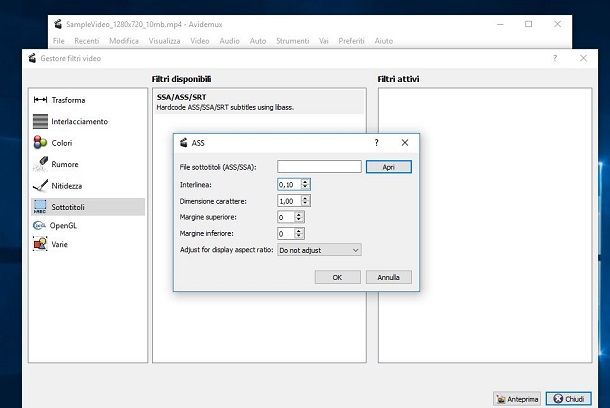Screen dimensions: 610x408
Task: Click the help question mark in Gestore filtri video
Action: pos(555,58)
